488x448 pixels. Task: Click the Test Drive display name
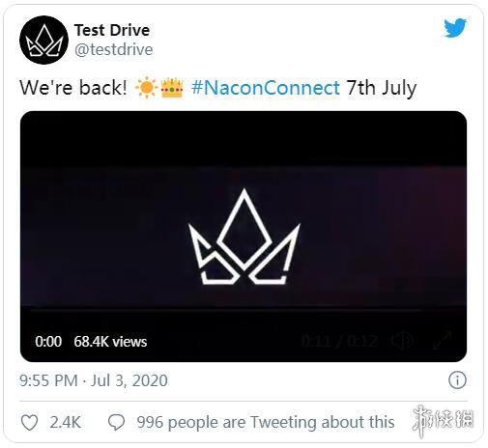[112, 31]
